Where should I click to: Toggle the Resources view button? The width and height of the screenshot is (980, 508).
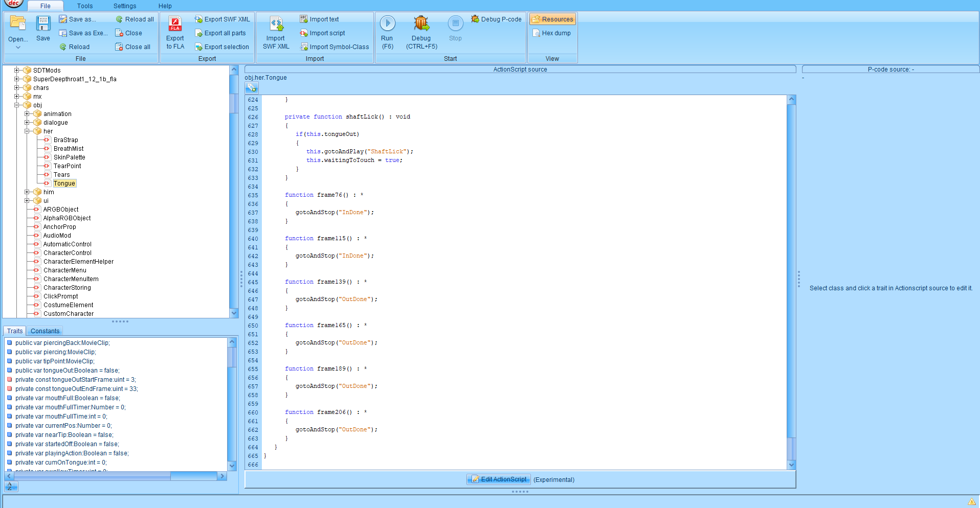(552, 19)
